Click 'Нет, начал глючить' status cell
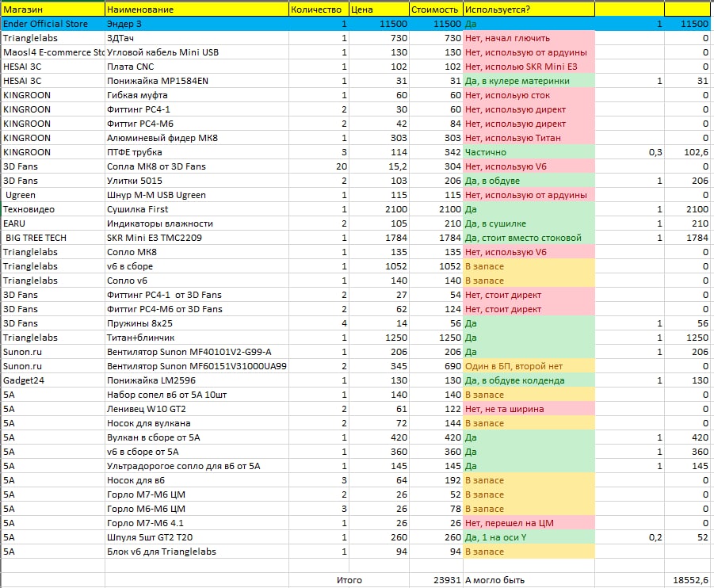Viewport: 714px width, 588px height. (x=529, y=38)
